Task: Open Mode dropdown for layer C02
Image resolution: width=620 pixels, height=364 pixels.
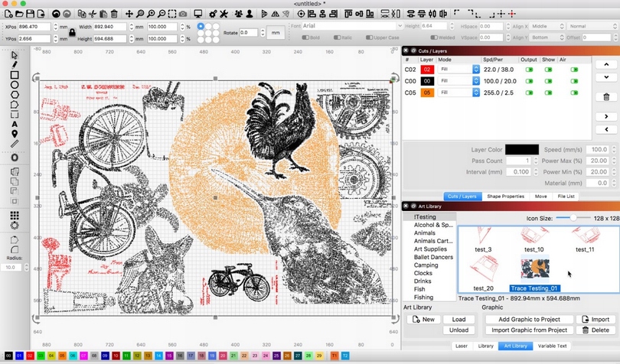Action: coord(459,70)
